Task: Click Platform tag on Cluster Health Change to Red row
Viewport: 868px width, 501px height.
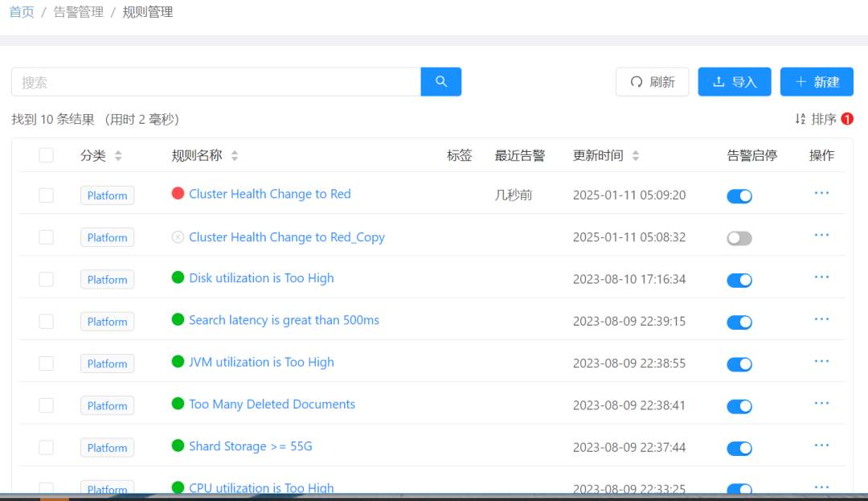Action: pos(107,195)
